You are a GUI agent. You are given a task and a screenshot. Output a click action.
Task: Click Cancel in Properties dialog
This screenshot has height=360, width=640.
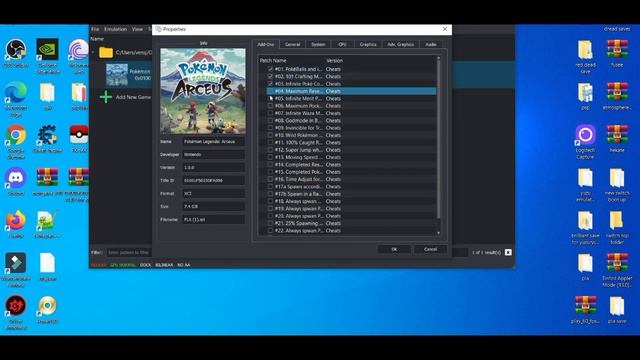coord(430,249)
